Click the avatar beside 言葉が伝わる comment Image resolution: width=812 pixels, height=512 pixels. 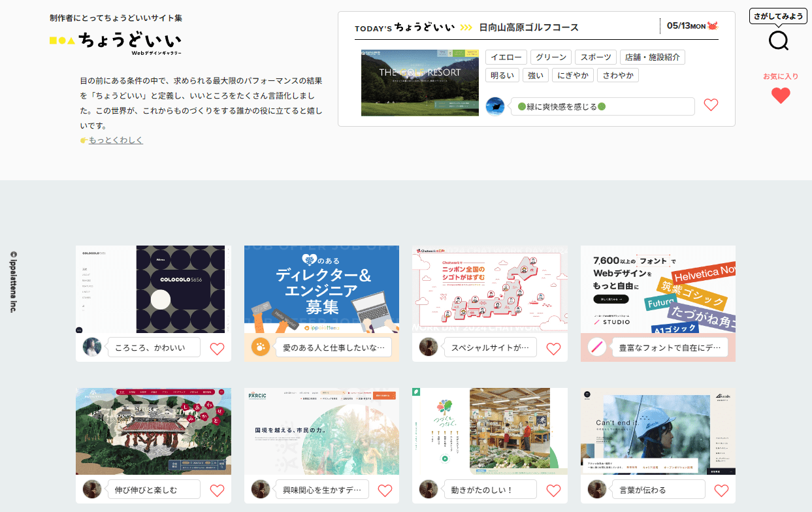click(x=596, y=489)
